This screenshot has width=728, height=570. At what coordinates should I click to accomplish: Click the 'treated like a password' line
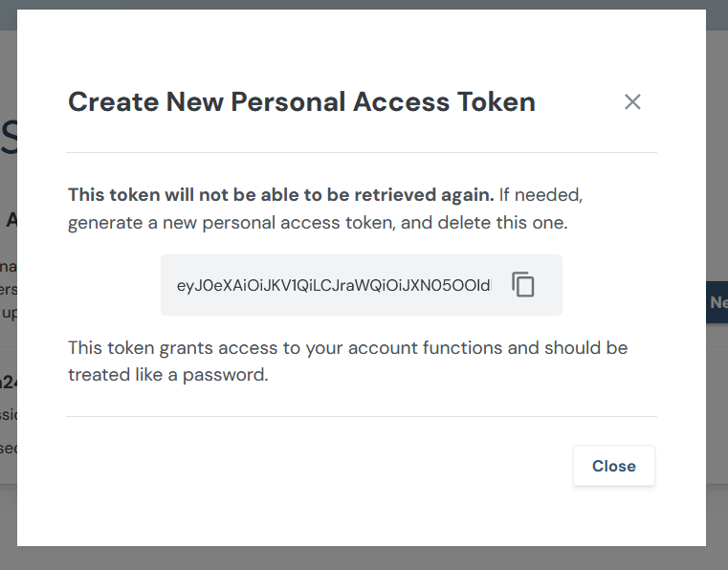pyautogui.click(x=168, y=375)
